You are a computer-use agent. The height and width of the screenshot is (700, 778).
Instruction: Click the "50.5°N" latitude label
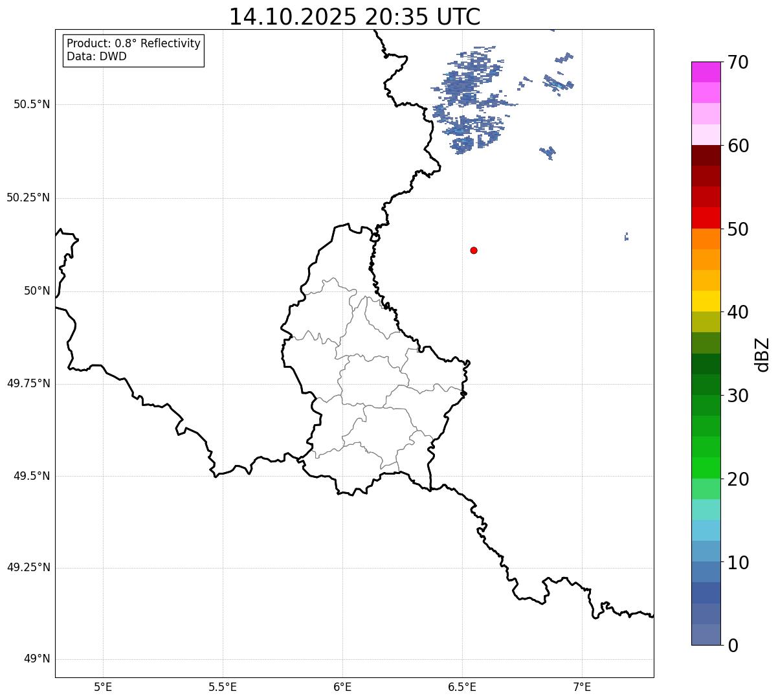point(32,104)
